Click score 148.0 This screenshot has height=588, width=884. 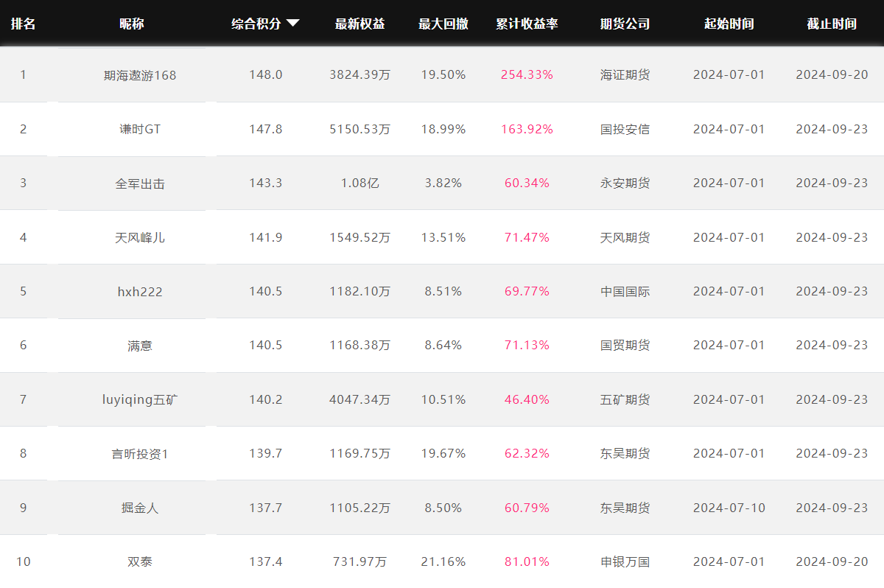pos(266,75)
